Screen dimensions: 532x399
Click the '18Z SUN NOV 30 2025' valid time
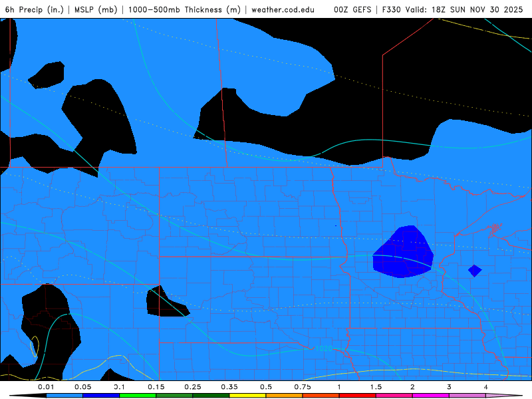click(477, 10)
